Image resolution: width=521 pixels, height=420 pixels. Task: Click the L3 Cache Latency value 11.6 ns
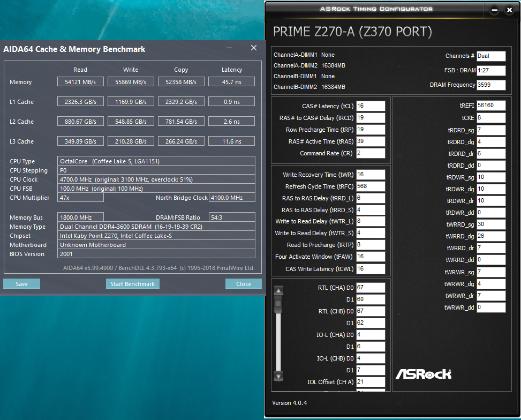(x=232, y=141)
